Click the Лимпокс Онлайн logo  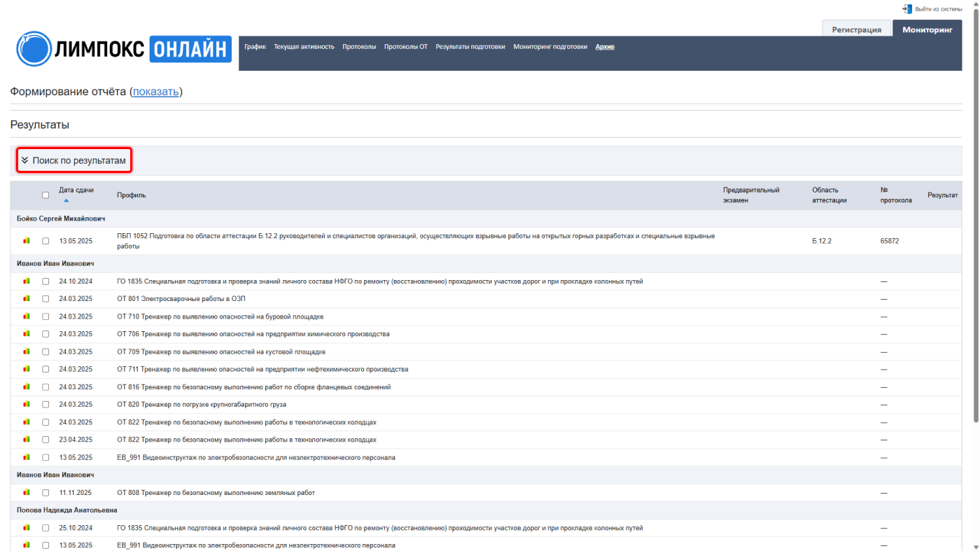(x=124, y=48)
